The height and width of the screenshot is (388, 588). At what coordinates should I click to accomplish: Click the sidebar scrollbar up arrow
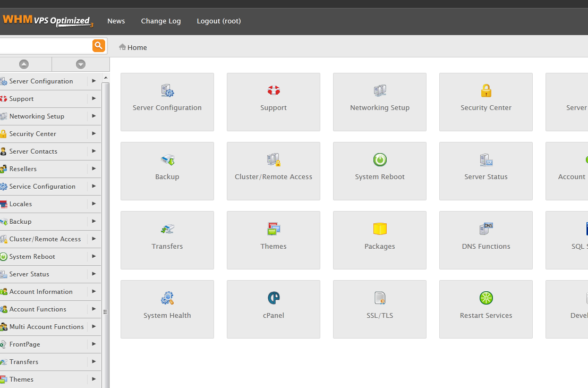point(106,78)
